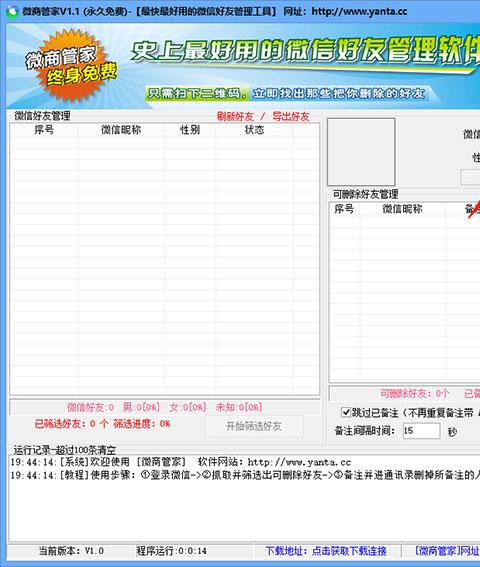The height and width of the screenshot is (567, 480).
Task: Click the 已筛选好友: 0 个 progress text
Action: pyautogui.click(x=71, y=424)
